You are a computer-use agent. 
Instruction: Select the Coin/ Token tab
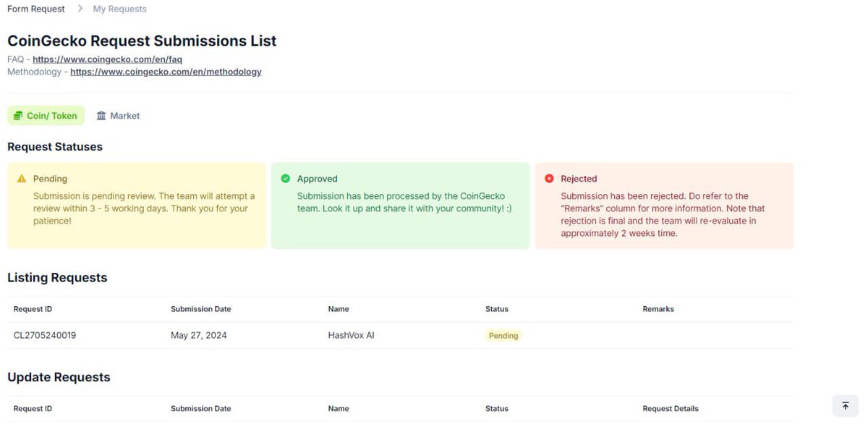pyautogui.click(x=46, y=116)
